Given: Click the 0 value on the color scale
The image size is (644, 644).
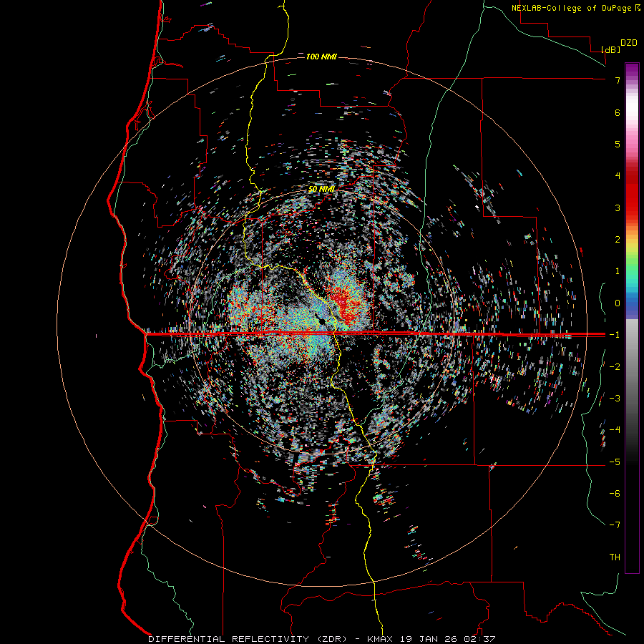Looking at the screenshot, I should tap(618, 303).
